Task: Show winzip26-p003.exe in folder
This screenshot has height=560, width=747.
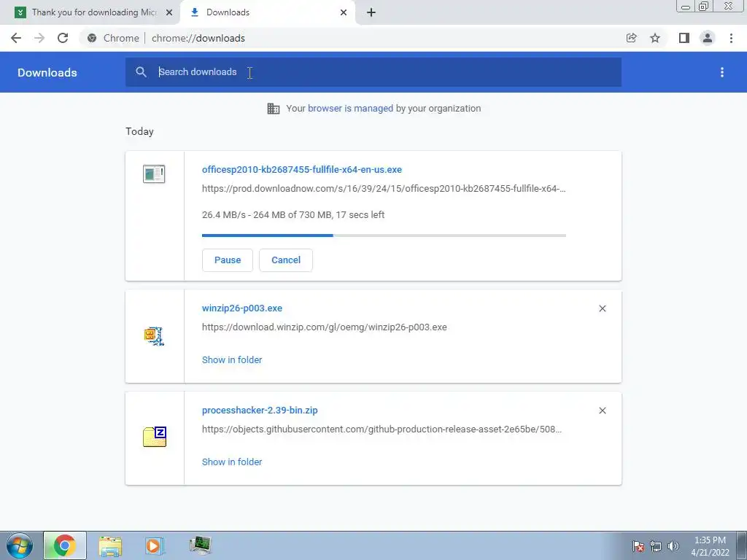Action: point(232,360)
